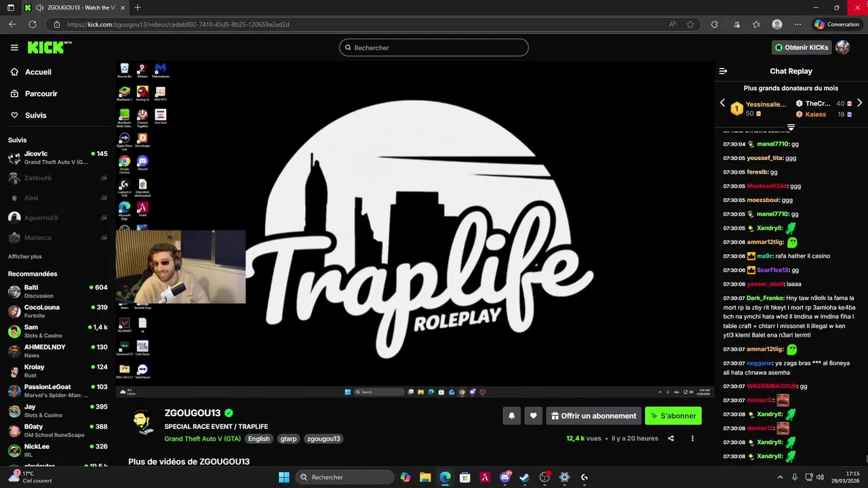868x488 pixels.
Task: Click the video player area
Action: coord(414,229)
